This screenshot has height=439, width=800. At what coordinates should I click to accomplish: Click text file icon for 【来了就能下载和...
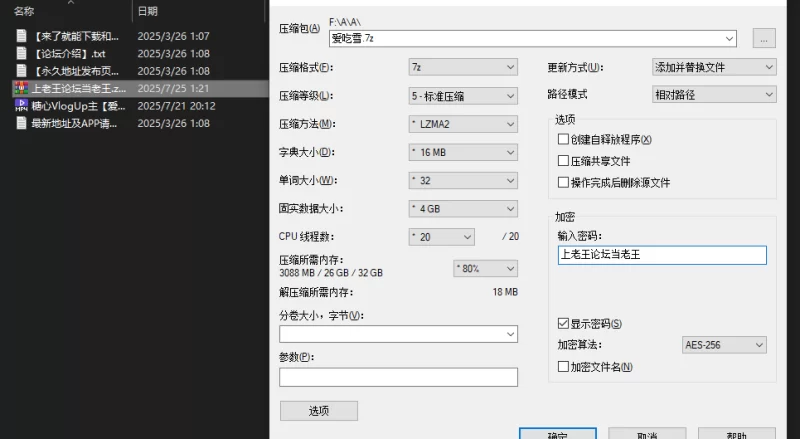tap(21, 36)
